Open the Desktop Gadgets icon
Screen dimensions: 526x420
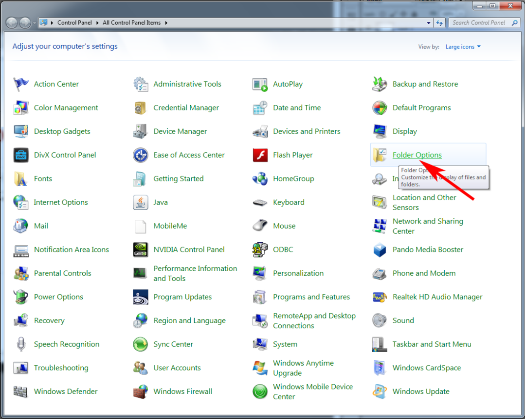click(21, 131)
